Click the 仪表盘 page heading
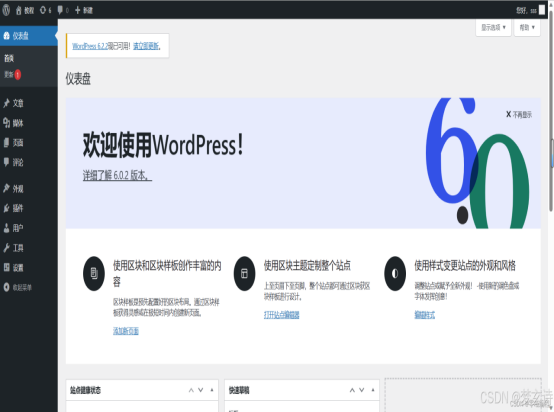This screenshot has width=554, height=412. coord(78,79)
